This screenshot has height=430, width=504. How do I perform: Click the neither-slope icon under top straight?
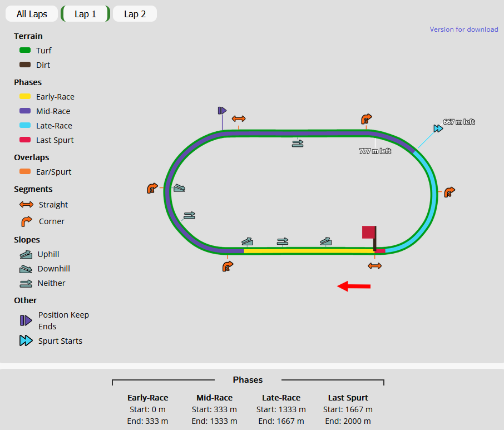tap(298, 144)
